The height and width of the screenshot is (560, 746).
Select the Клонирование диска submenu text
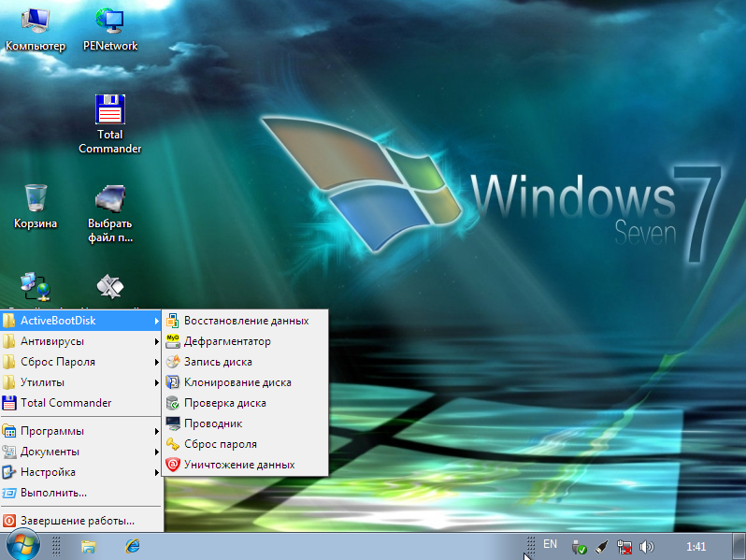237,382
